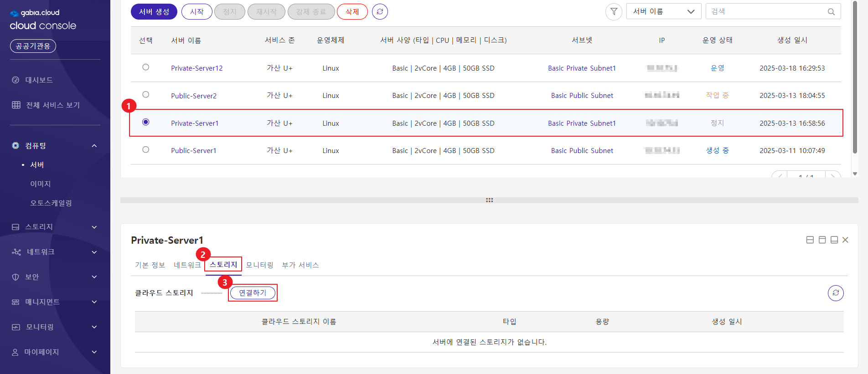Close the Private-Server1 detail panel

pyautogui.click(x=845, y=240)
